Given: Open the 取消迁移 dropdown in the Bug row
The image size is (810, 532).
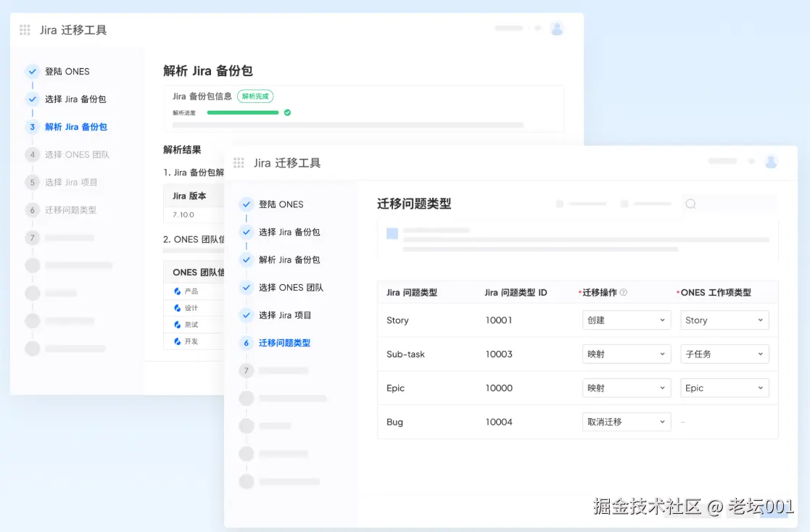Looking at the screenshot, I should (626, 421).
